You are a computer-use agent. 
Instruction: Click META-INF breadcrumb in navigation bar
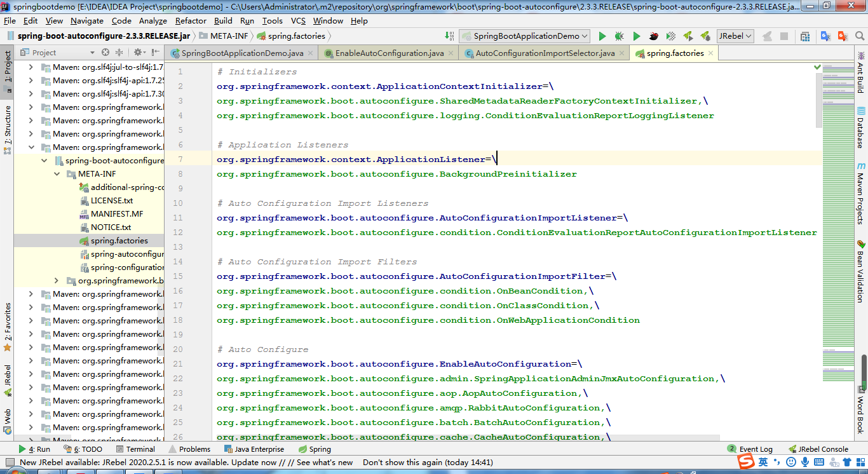(x=223, y=36)
